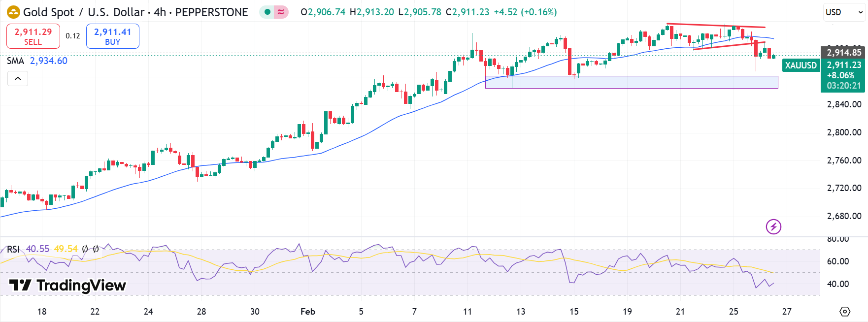Click the purple lightning bolt icon
The image size is (868, 322).
point(773,226)
